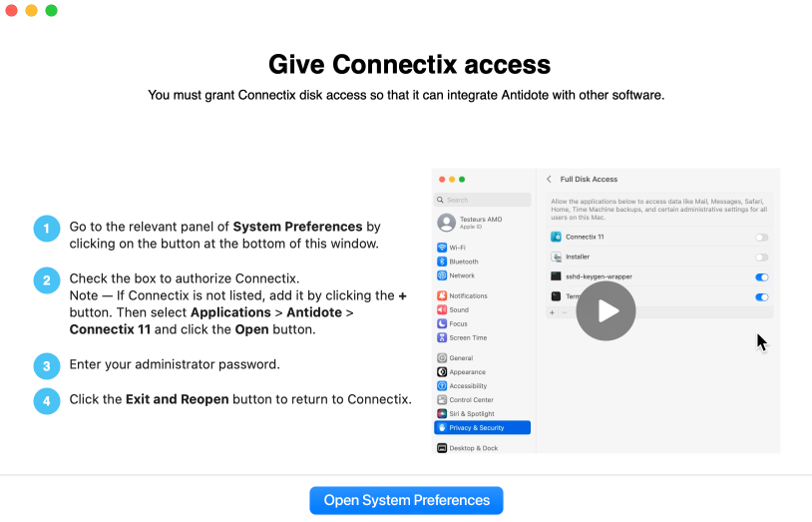This screenshot has height=522, width=812.
Task: Turn off the Terminal access switch
Action: click(761, 297)
